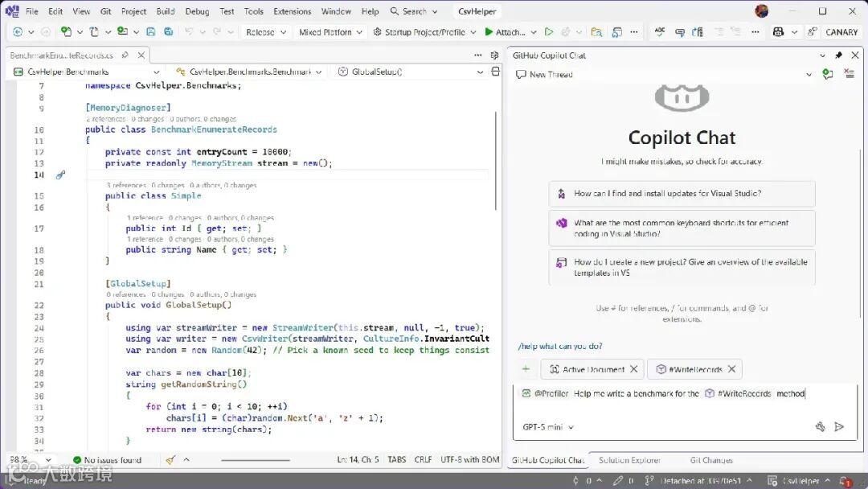The width and height of the screenshot is (868, 489).
Task: Remove the #WriteRecords context chip
Action: [x=732, y=369]
